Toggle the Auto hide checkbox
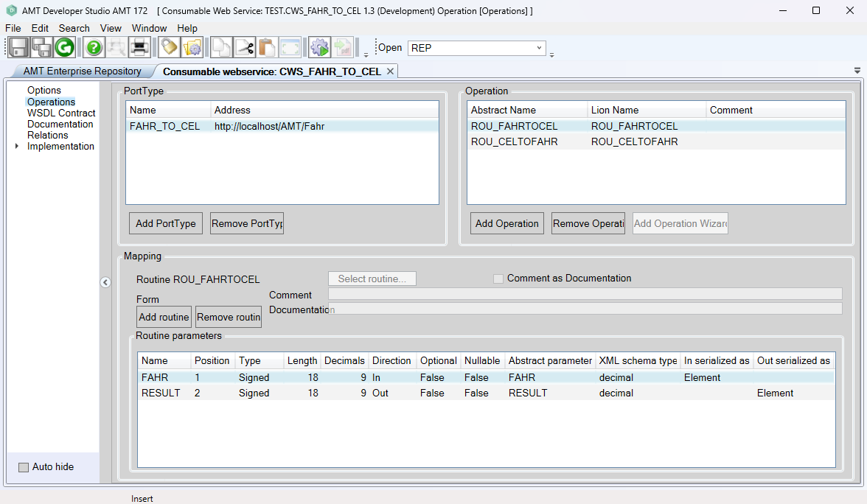The image size is (867, 504). [x=24, y=467]
